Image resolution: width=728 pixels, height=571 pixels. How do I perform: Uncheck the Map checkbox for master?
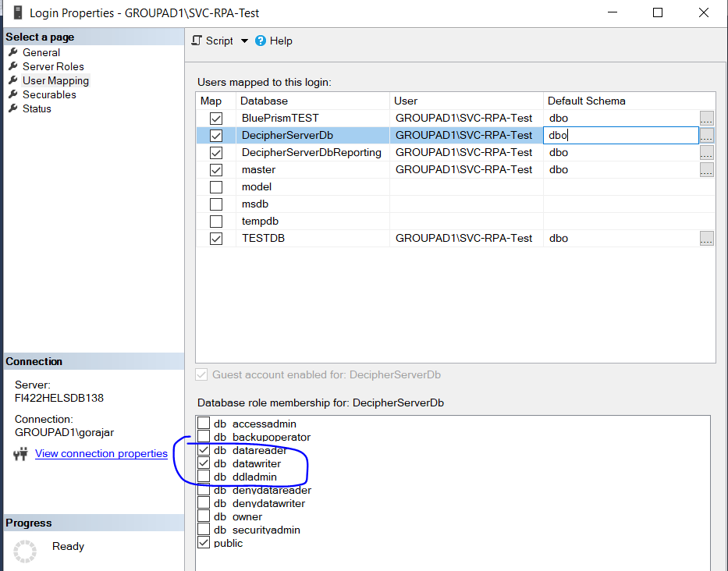click(216, 170)
